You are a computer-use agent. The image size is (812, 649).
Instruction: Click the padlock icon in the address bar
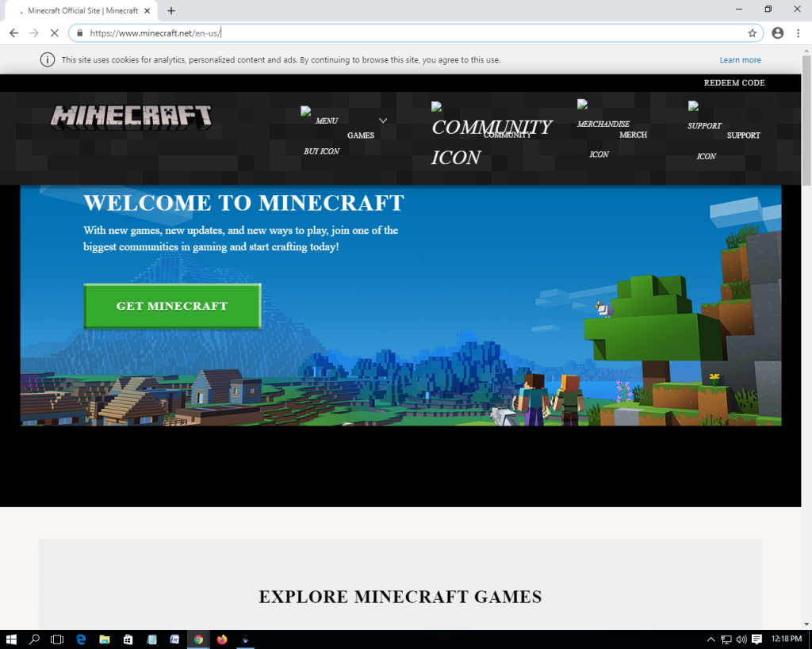[x=80, y=33]
